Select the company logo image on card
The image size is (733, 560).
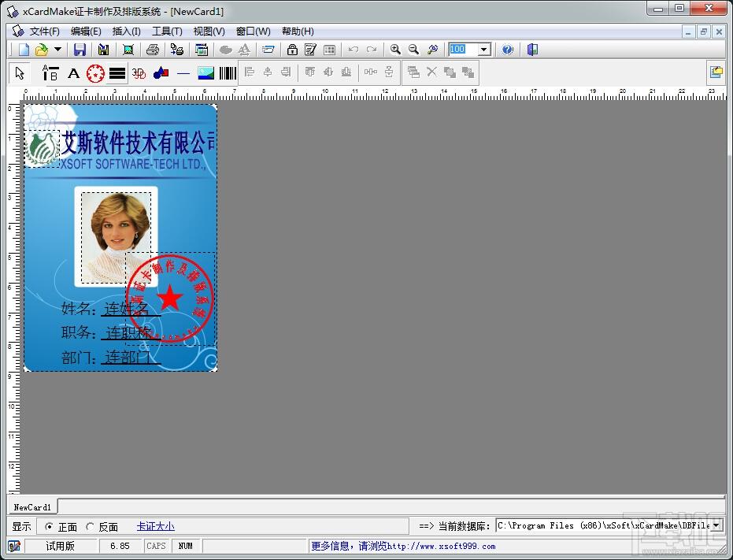click(x=42, y=149)
